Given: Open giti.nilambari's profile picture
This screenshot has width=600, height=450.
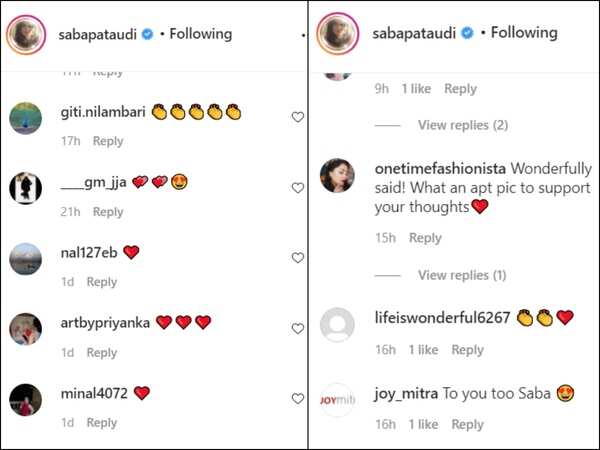Looking at the screenshot, I should coord(26,119).
